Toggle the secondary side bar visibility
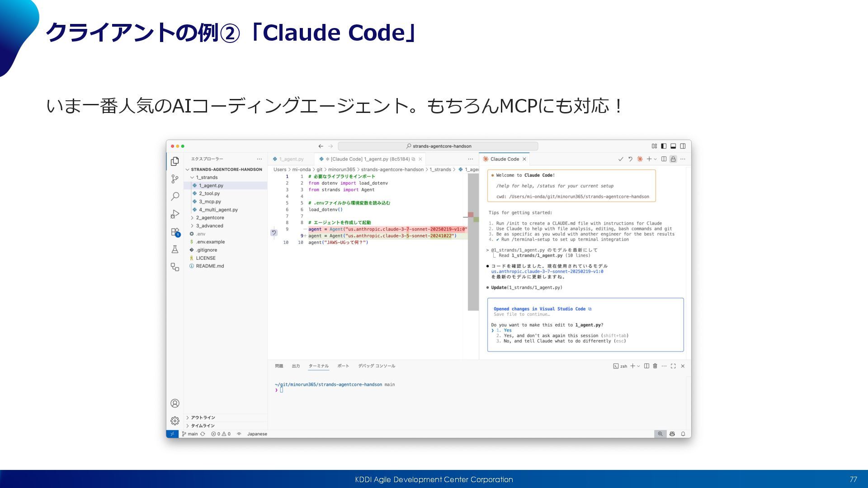This screenshot has height=488, width=868. 683,146
